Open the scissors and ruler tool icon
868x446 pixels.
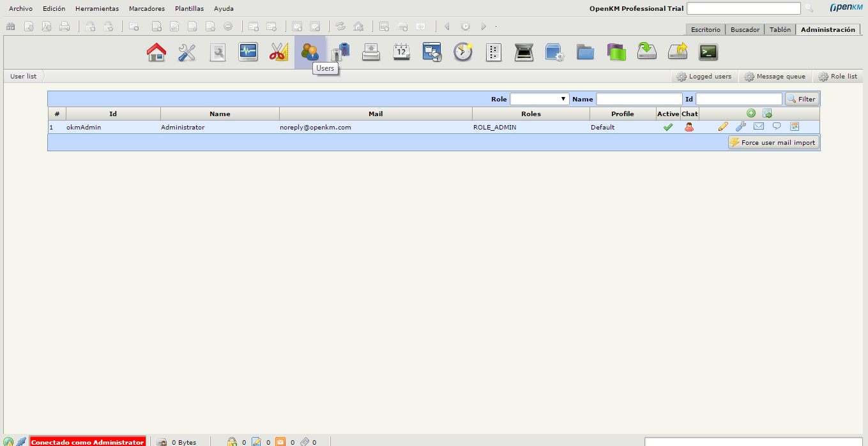(x=278, y=52)
